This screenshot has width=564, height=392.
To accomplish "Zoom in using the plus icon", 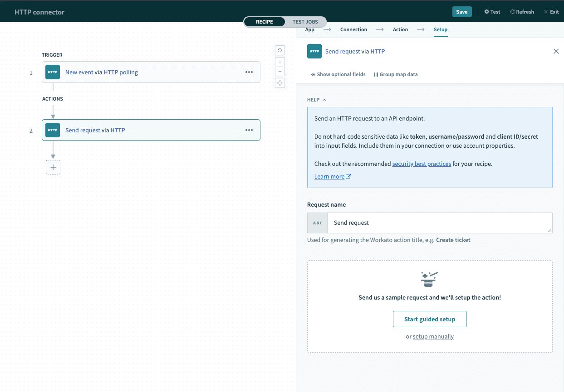I will click(x=280, y=61).
